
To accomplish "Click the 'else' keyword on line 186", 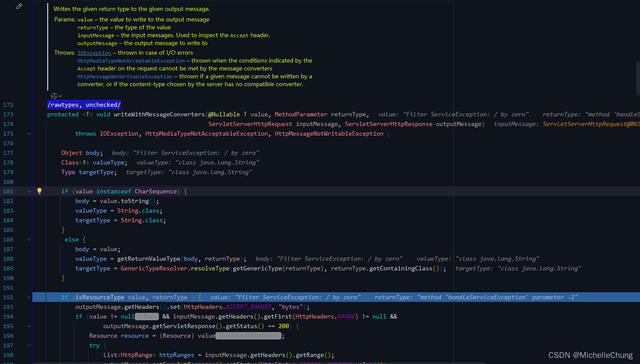I will [72, 239].
